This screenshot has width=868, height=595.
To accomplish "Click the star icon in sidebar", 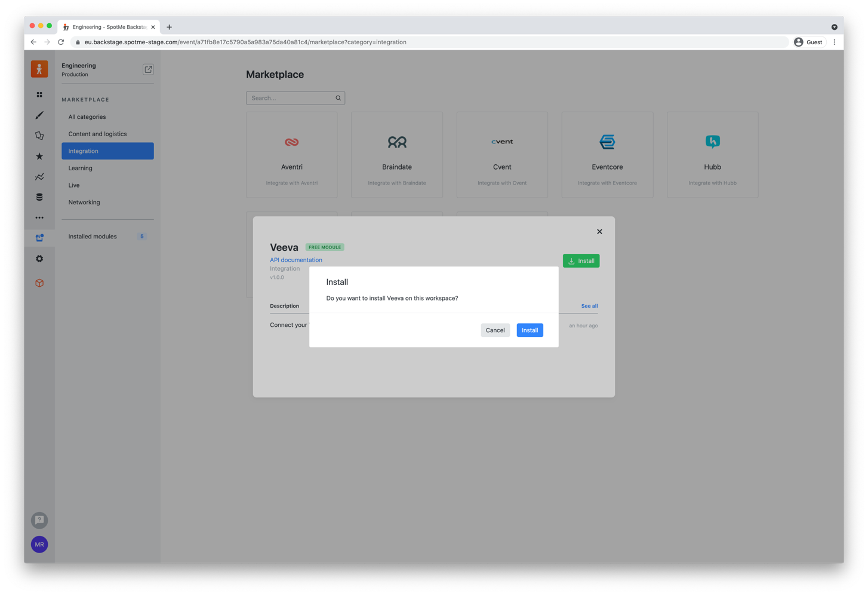I will [x=39, y=157].
